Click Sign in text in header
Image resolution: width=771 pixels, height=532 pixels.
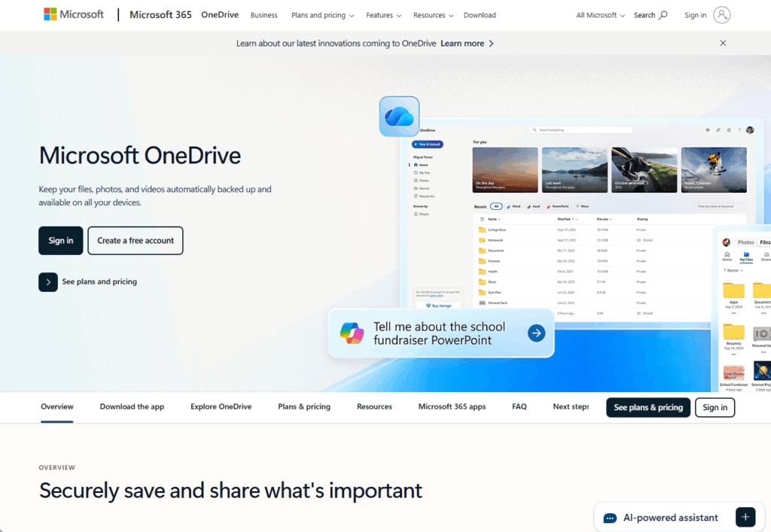coord(695,15)
